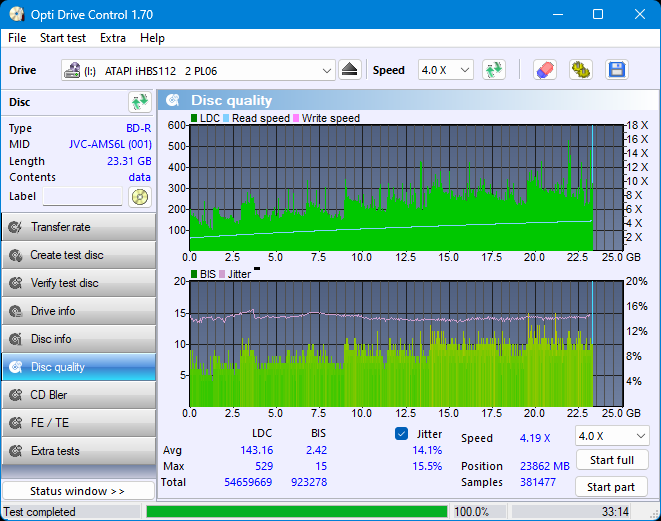Open the Start test menu
Screen dimensions: 661x521
pyautogui.click(x=63, y=38)
